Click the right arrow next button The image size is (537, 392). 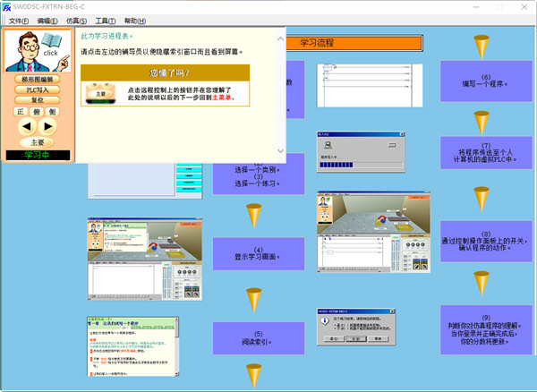(x=48, y=127)
